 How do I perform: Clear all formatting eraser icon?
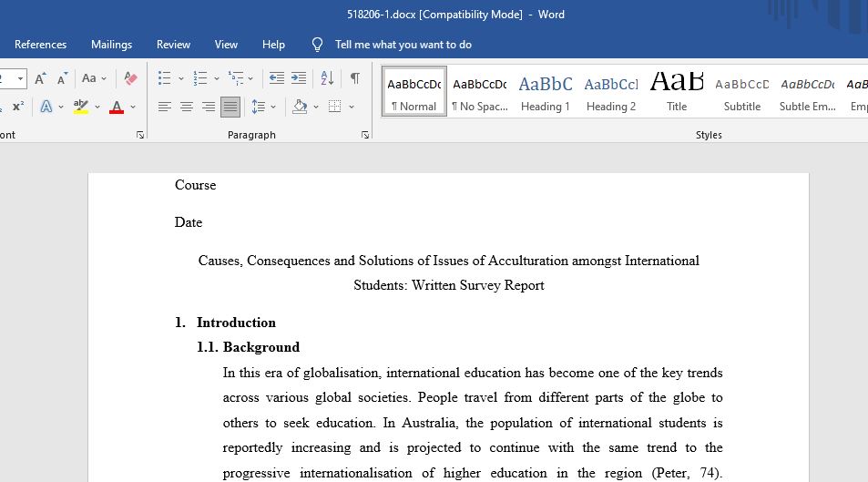130,78
